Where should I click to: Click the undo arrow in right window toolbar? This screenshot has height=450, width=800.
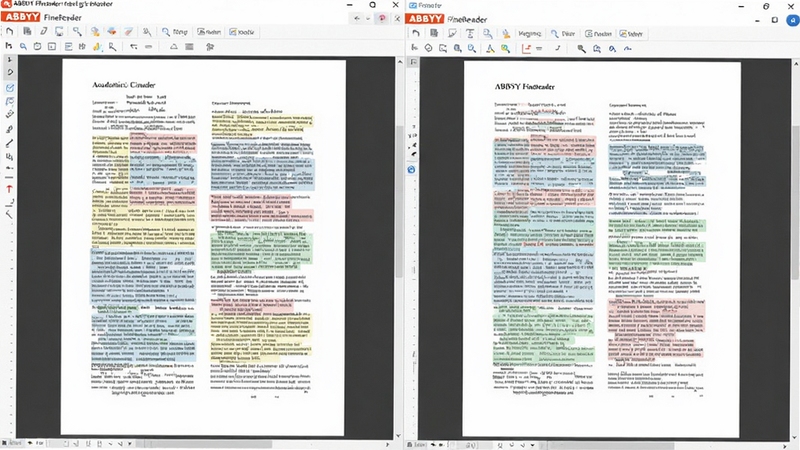(416, 34)
